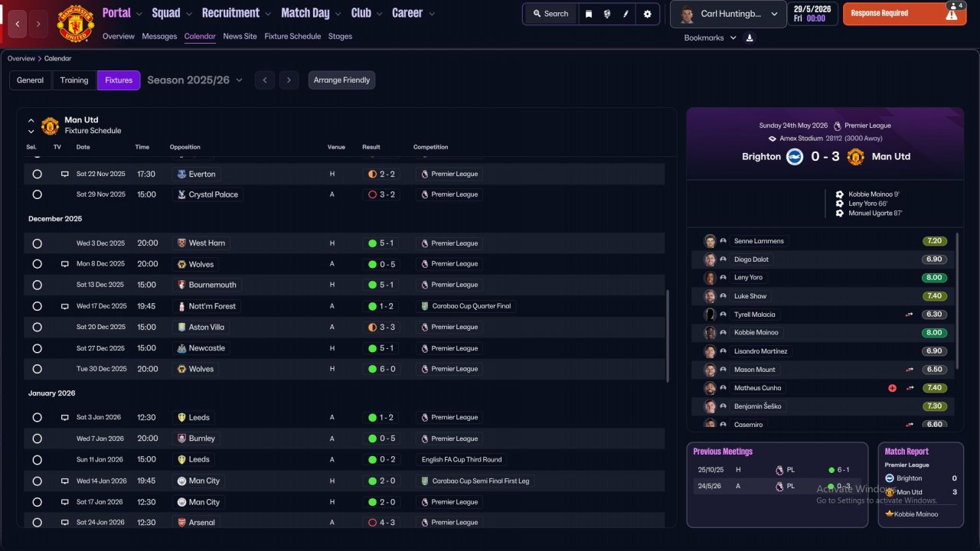
Task: Click the TV icon on the Wolves 8 Dec row
Action: 65,264
